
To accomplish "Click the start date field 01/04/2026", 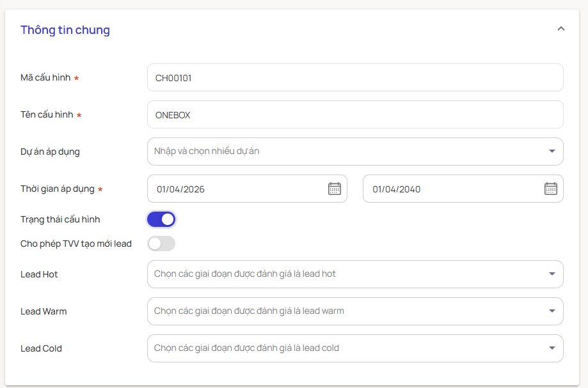I will 247,189.
